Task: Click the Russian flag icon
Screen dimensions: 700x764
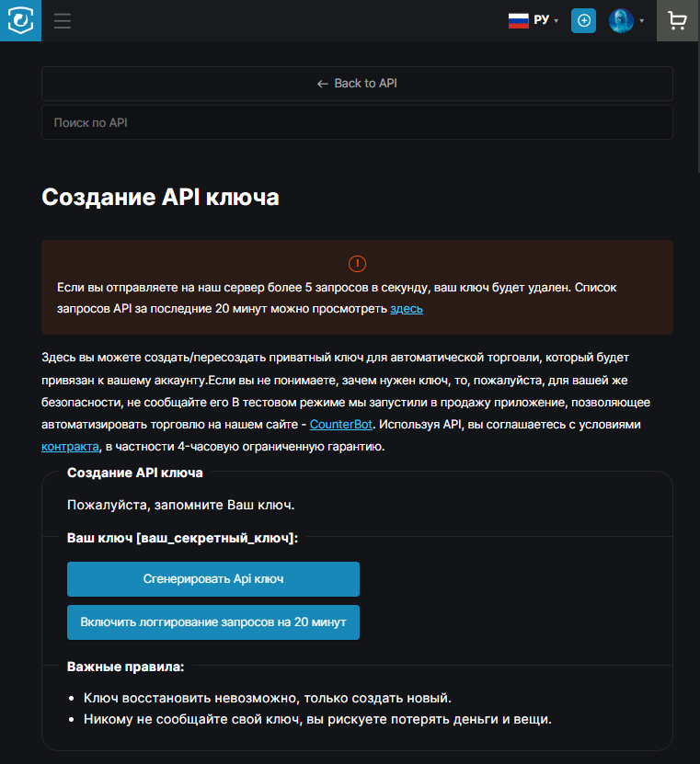Action: click(x=519, y=20)
